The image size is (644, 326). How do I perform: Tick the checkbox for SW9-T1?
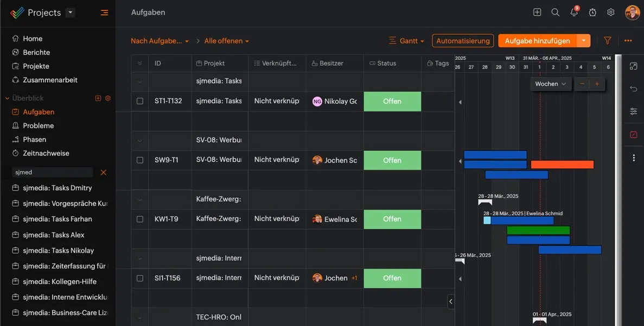[140, 160]
